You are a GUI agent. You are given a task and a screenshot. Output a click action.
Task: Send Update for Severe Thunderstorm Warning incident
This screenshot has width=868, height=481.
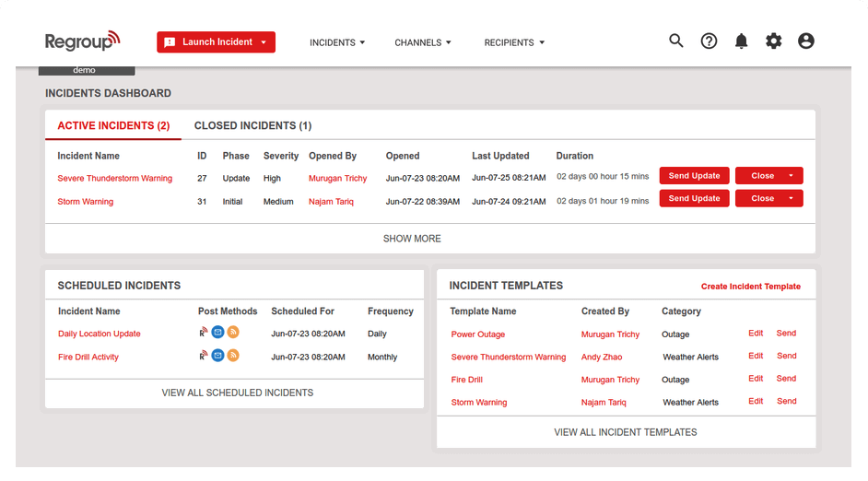tap(694, 176)
